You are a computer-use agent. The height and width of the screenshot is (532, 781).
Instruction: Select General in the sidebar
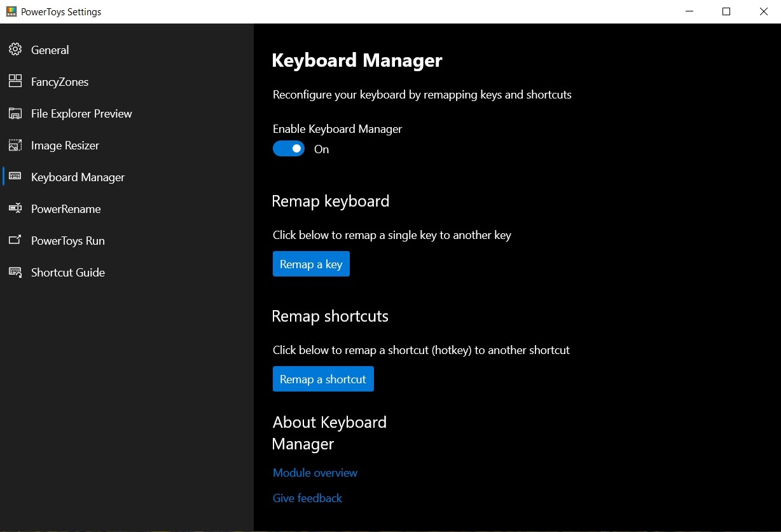[x=50, y=50]
